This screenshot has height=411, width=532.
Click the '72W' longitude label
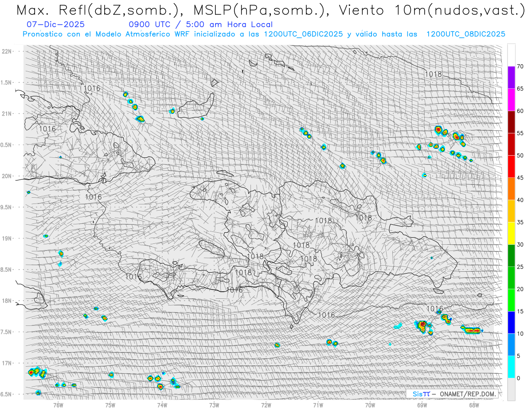266,404
